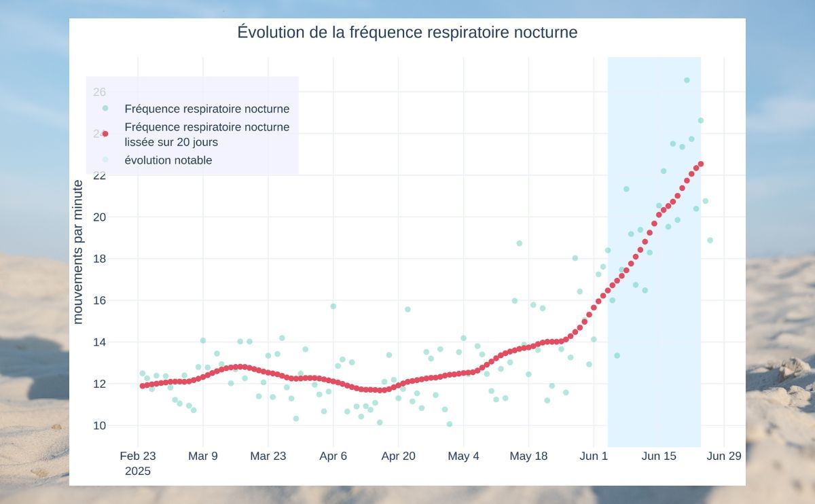Click the y-axis tick label '14'
This screenshot has height=504, width=815.
click(99, 342)
